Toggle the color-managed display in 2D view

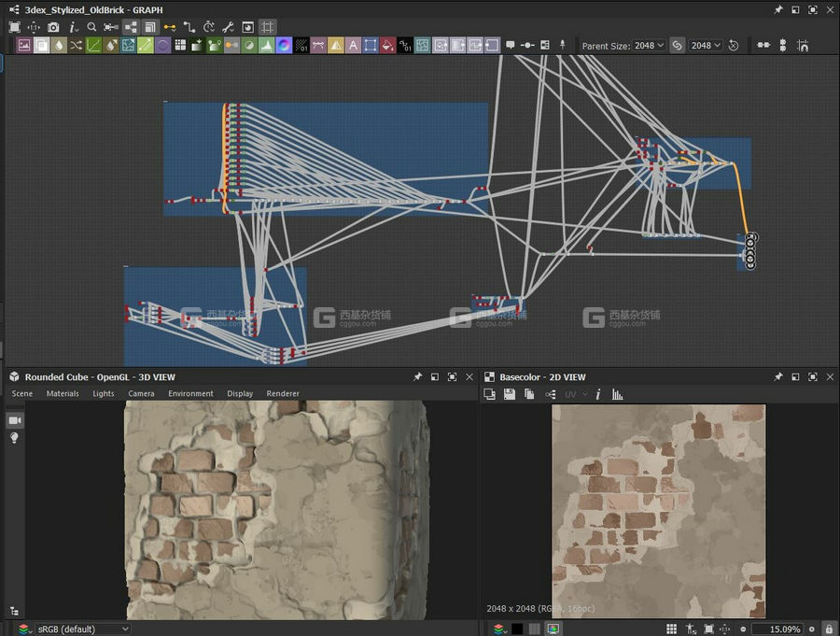(553, 629)
